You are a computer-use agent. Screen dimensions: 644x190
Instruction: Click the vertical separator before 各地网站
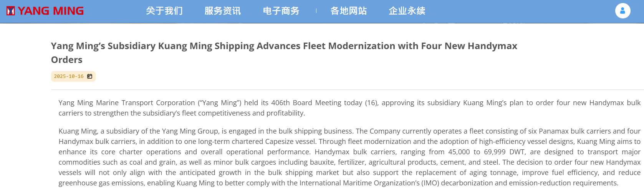click(x=316, y=11)
